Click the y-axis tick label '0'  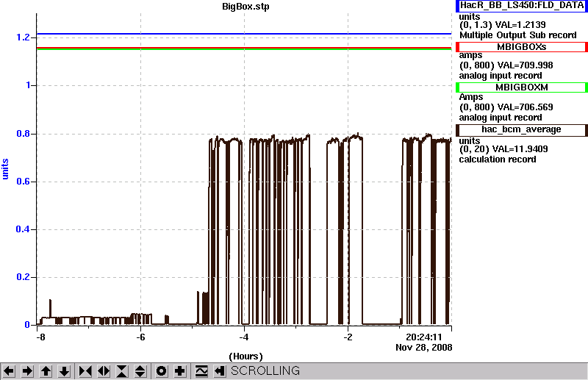pyautogui.click(x=27, y=325)
